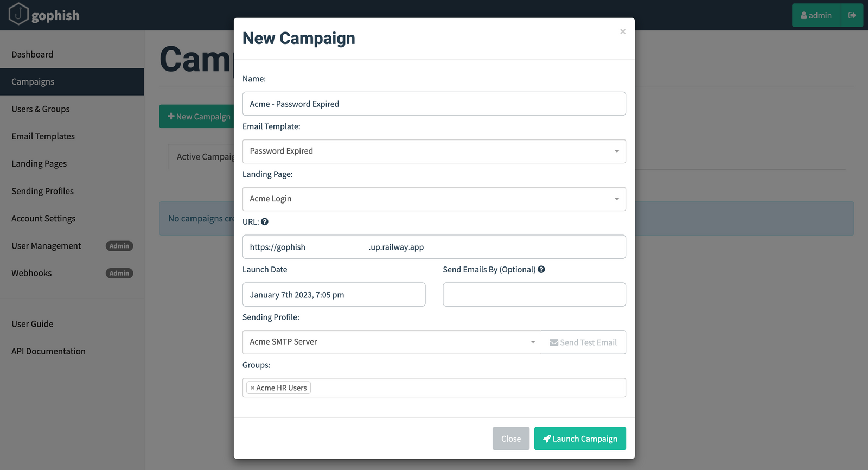Click the plus icon on New Campaign button
The image size is (868, 470).
170,116
